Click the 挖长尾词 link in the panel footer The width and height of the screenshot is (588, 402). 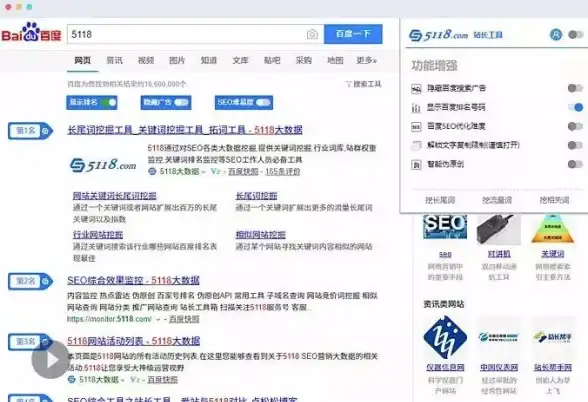[x=440, y=200]
